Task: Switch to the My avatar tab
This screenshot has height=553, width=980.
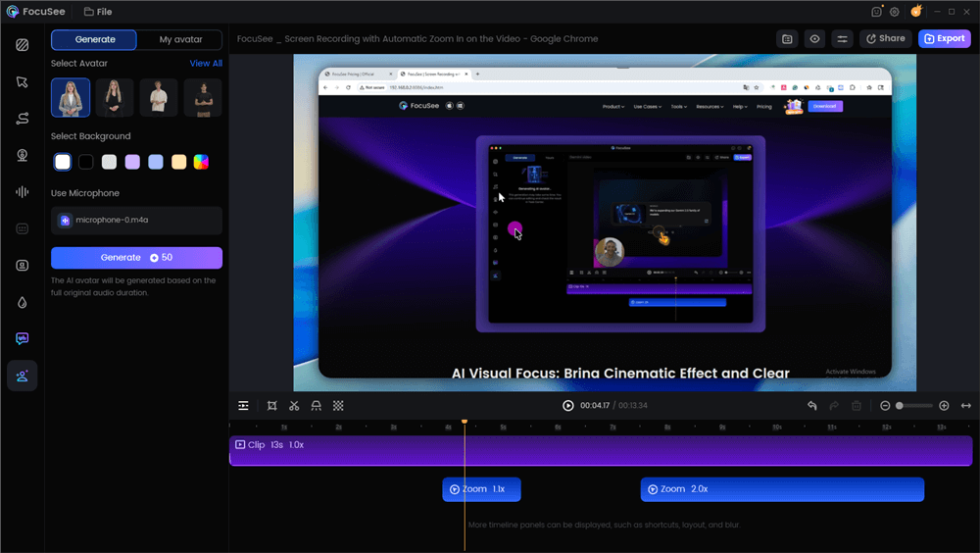Action: tap(180, 39)
